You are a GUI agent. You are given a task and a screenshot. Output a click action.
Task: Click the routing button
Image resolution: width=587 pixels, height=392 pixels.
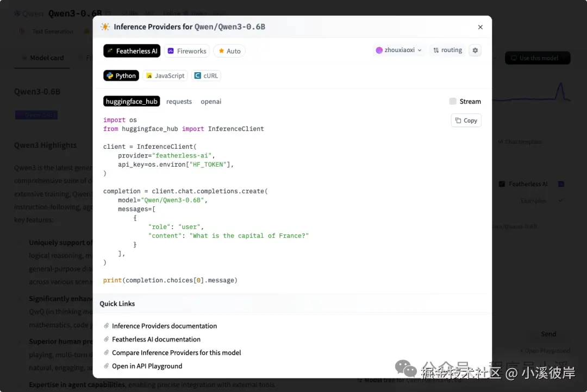coord(447,50)
